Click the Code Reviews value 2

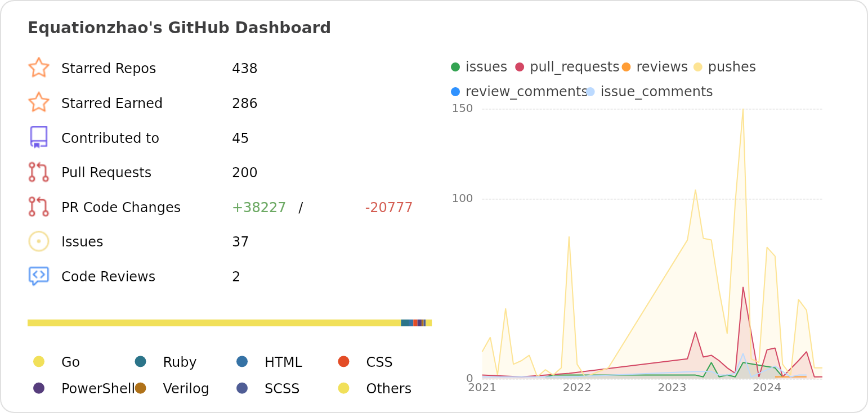tap(236, 277)
